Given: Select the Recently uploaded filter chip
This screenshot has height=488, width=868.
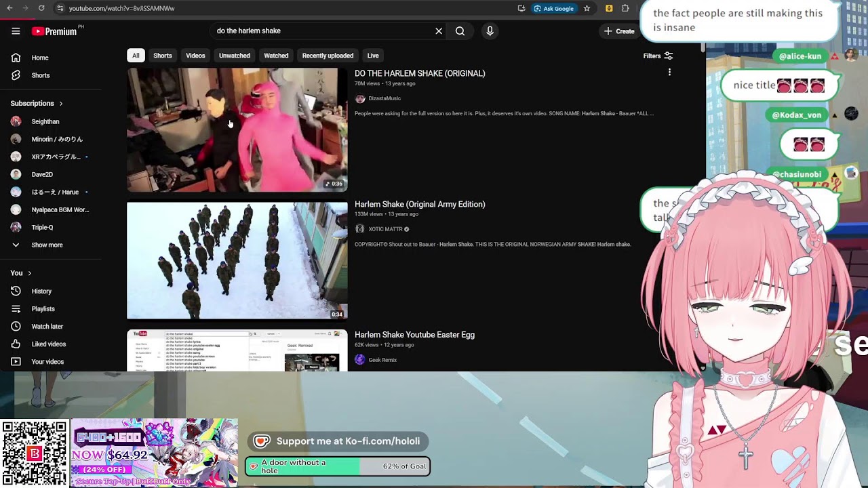Looking at the screenshot, I should pyautogui.click(x=328, y=56).
